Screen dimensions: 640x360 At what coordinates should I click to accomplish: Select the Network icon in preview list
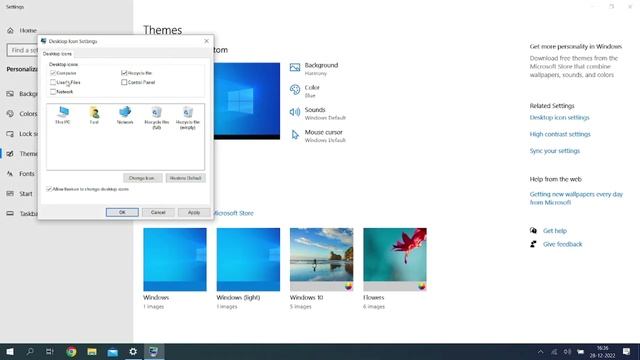(125, 112)
